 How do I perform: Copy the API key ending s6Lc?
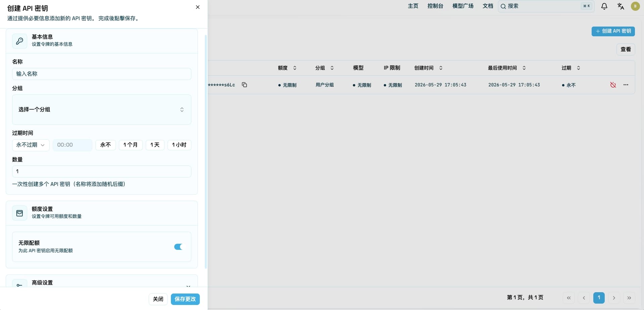coord(244,85)
